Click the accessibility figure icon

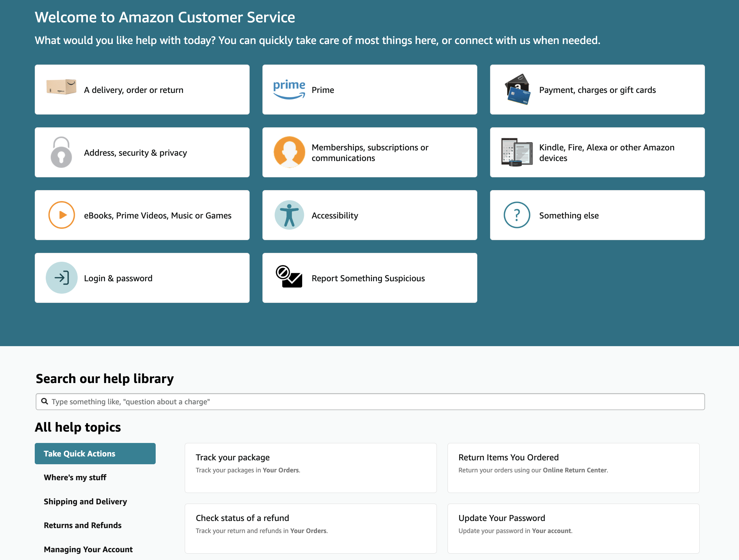(x=289, y=215)
